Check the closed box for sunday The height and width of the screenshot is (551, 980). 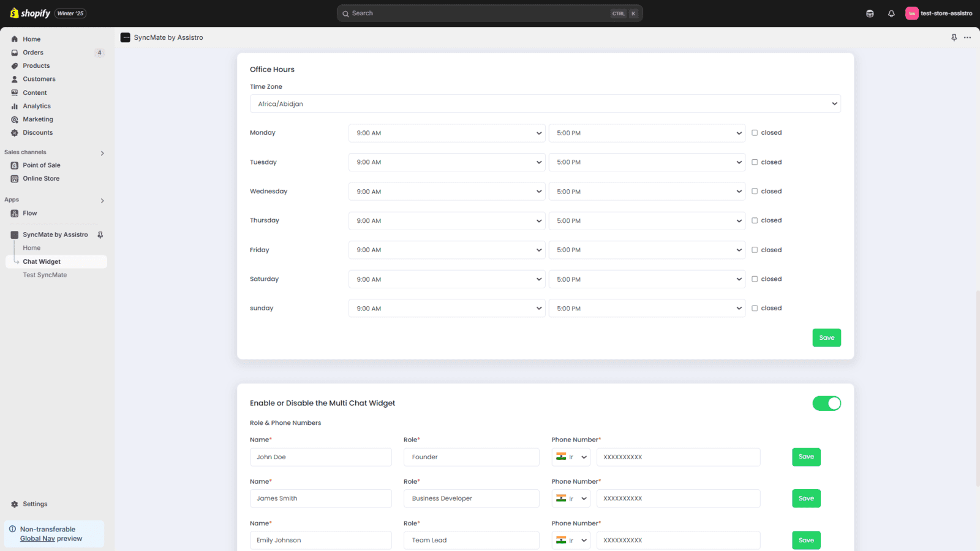755,309
